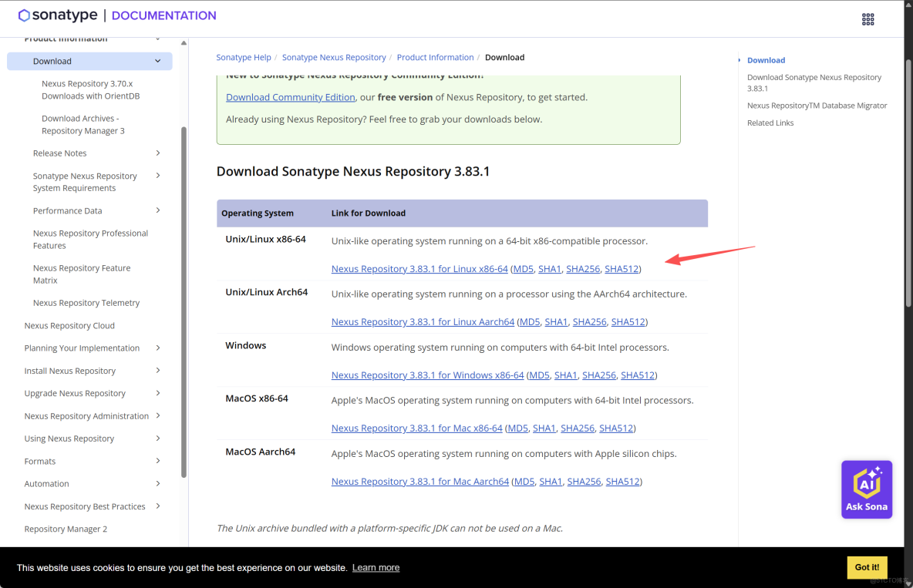
Task: Expand the Release Notes section
Action: (x=157, y=153)
